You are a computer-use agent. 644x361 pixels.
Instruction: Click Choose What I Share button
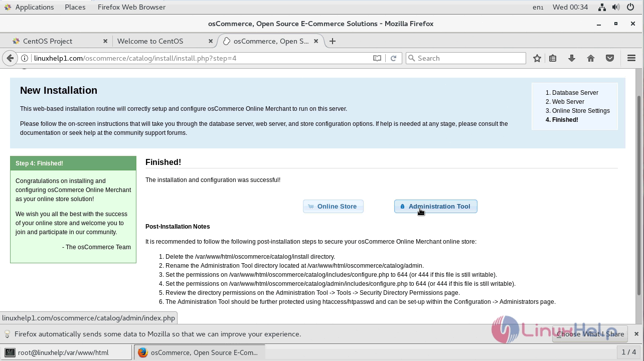click(x=590, y=334)
